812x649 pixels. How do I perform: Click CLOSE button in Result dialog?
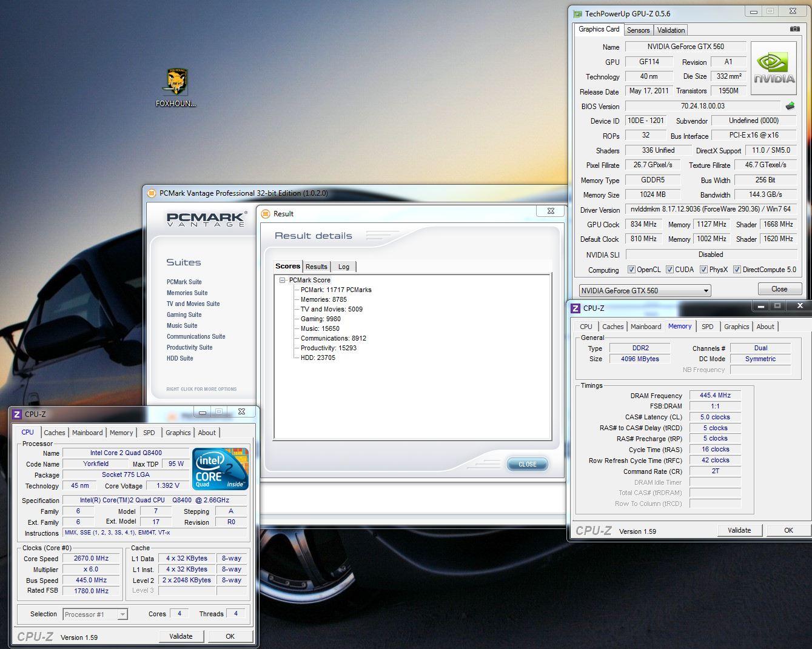[x=528, y=464]
